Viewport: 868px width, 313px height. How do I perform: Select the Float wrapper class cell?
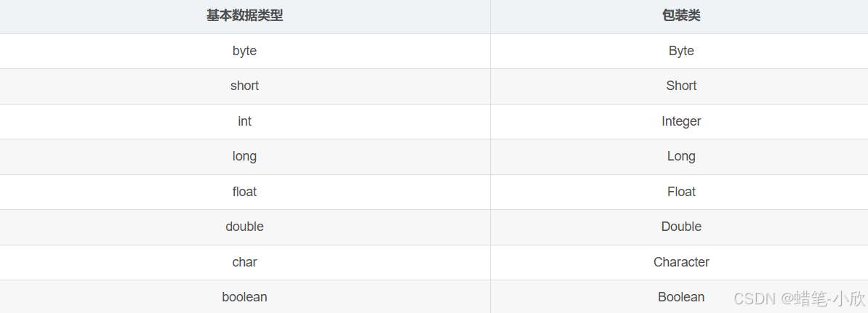[x=681, y=192]
